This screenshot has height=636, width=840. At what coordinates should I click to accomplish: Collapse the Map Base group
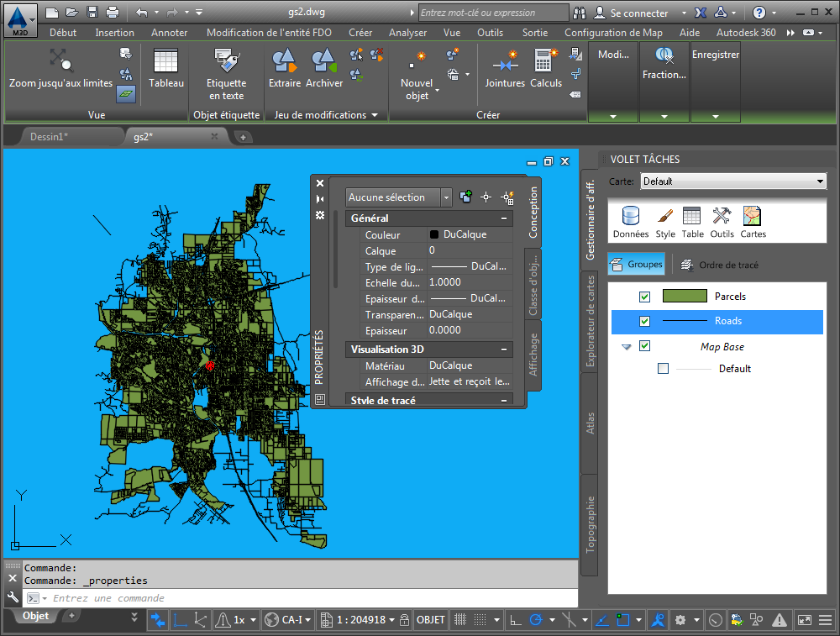(627, 347)
